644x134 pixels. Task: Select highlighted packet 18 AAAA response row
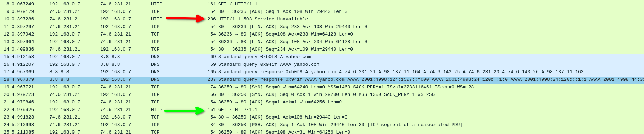[322, 79]
